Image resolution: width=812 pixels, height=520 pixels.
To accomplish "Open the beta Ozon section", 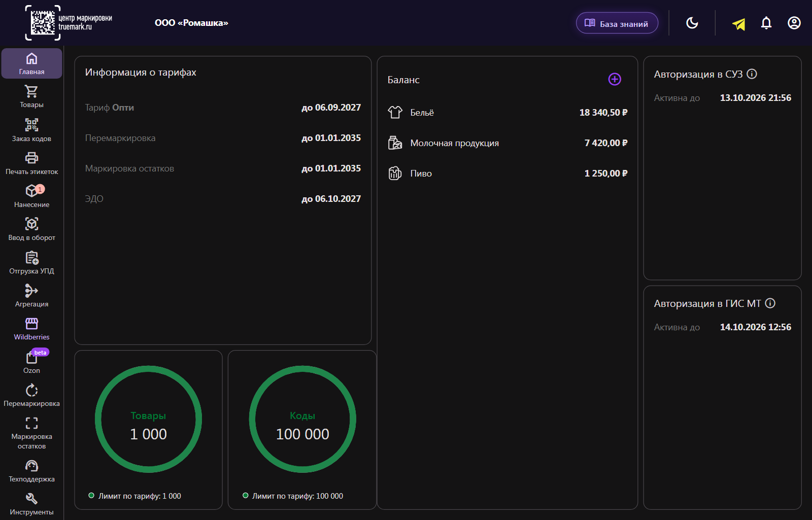I will (31, 362).
